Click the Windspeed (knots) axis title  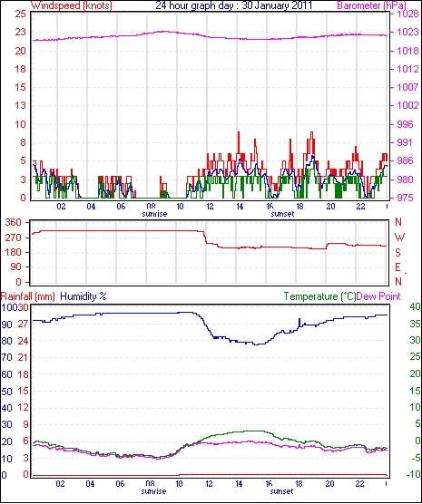click(72, 5)
